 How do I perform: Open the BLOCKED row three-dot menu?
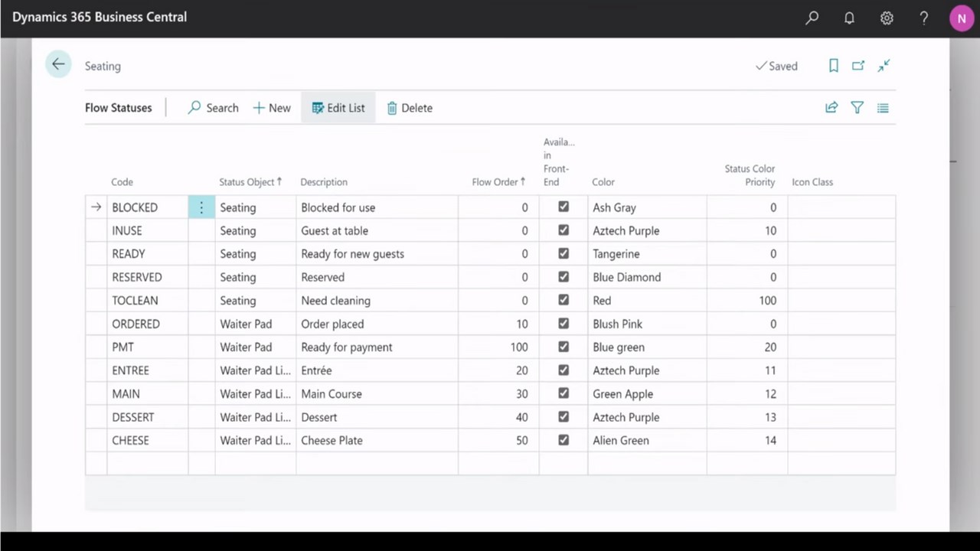[x=201, y=207]
